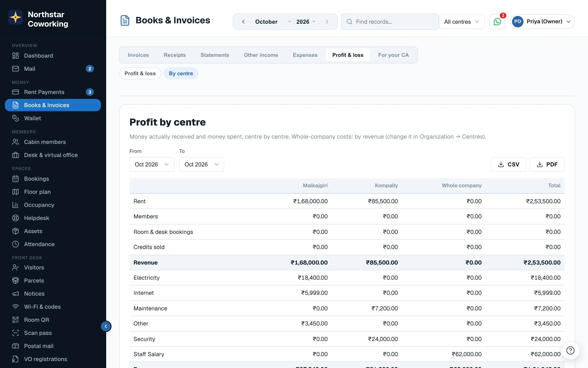
Task: Download the CSV export
Action: click(x=508, y=164)
